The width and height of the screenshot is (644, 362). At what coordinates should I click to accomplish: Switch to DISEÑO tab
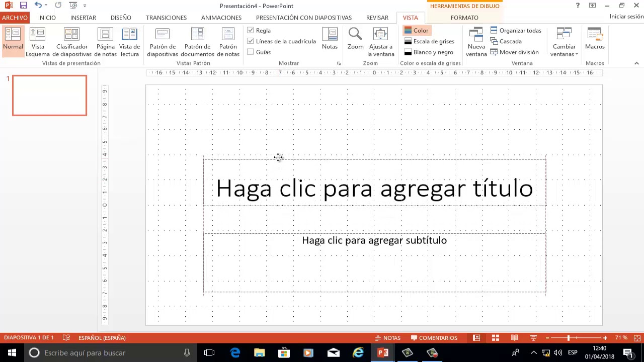click(x=121, y=18)
